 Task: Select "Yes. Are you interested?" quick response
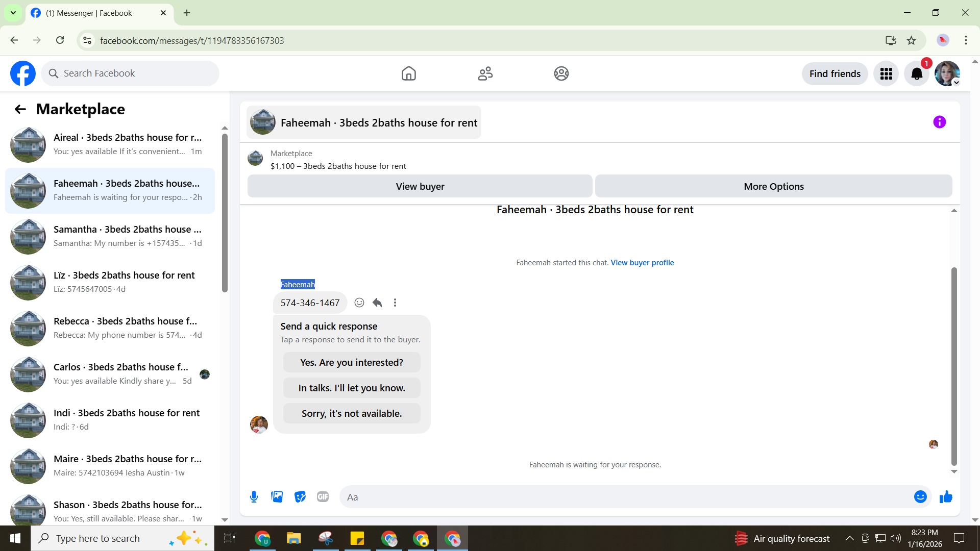coord(352,363)
